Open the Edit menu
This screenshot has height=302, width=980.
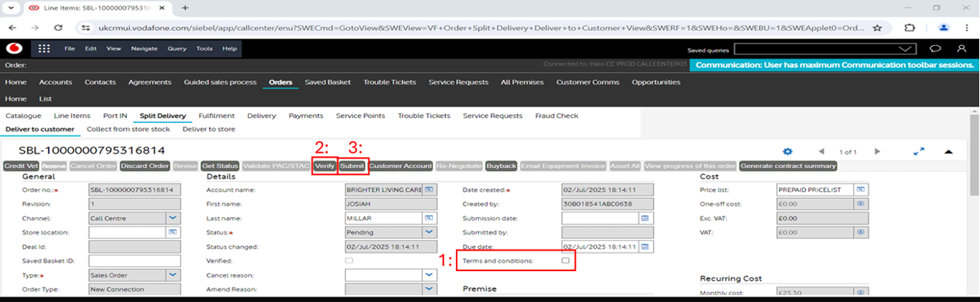[x=92, y=48]
